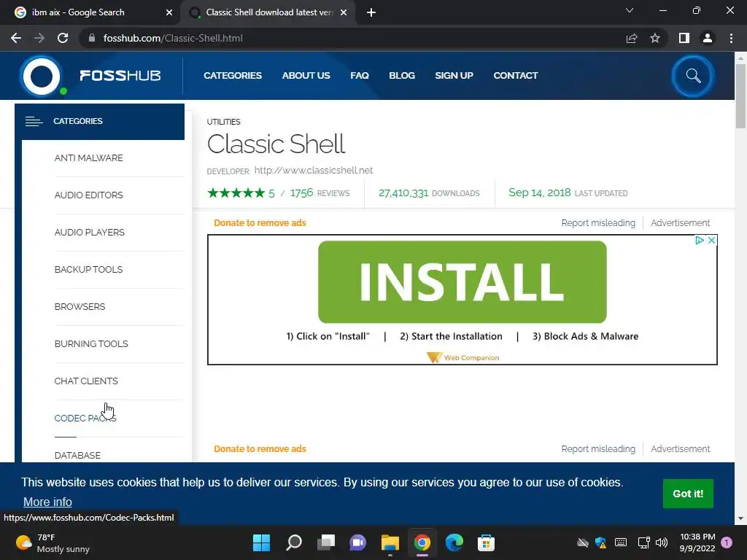Open Microsoft Store from taskbar
747x560 pixels.
(x=486, y=542)
